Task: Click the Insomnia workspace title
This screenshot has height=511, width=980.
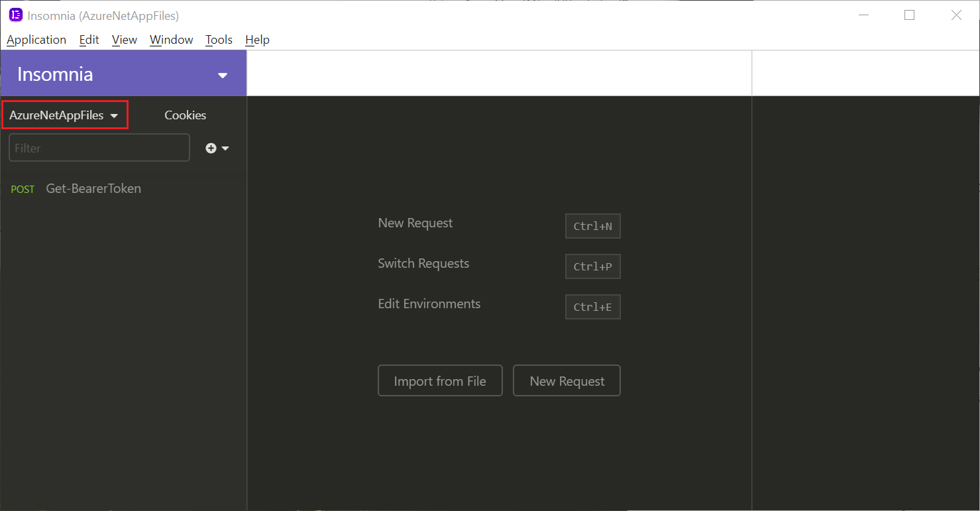Action: point(55,74)
